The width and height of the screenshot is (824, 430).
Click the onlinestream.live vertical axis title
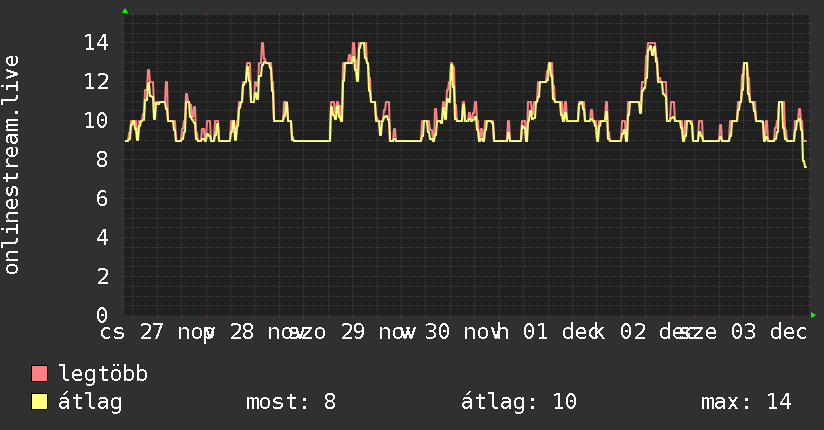click(11, 165)
